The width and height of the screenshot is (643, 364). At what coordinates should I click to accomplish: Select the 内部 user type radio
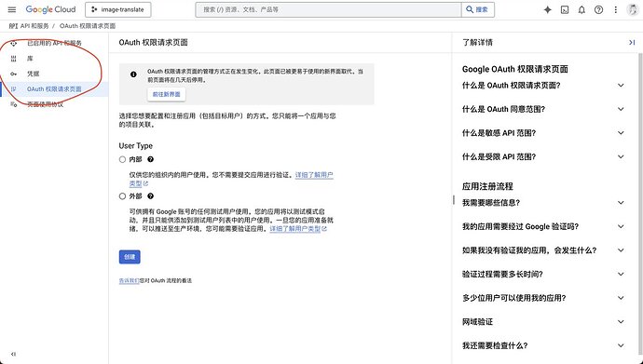122,159
